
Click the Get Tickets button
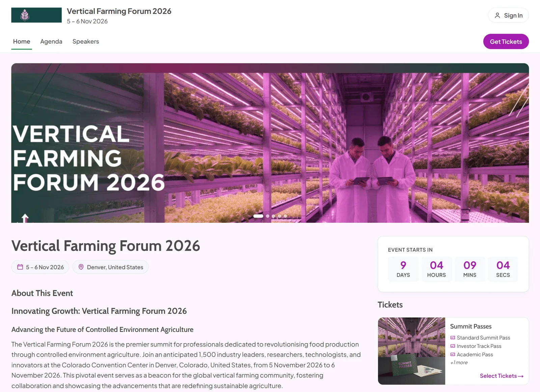506,41
